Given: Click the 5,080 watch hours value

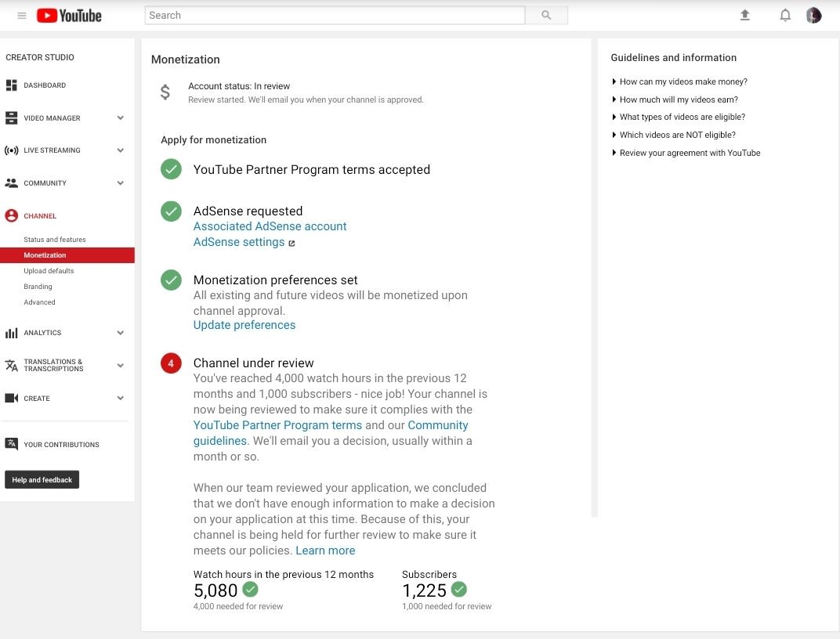Looking at the screenshot, I should tap(215, 590).
